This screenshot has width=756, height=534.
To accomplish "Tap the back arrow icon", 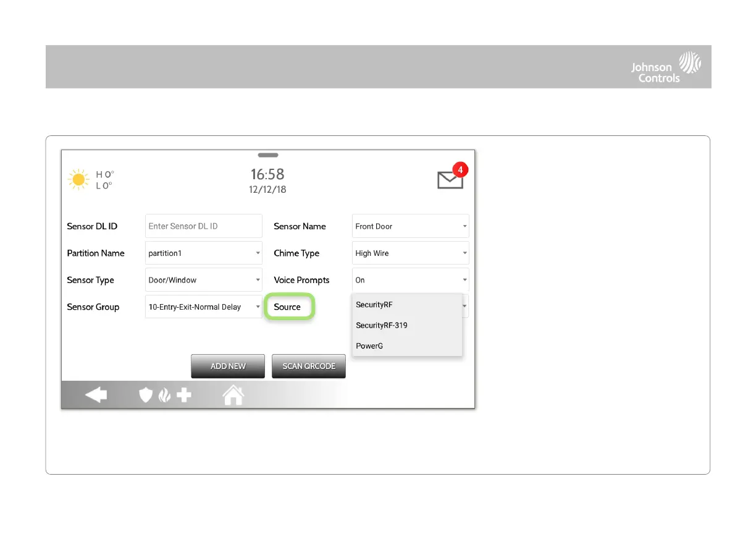I will click(x=96, y=394).
